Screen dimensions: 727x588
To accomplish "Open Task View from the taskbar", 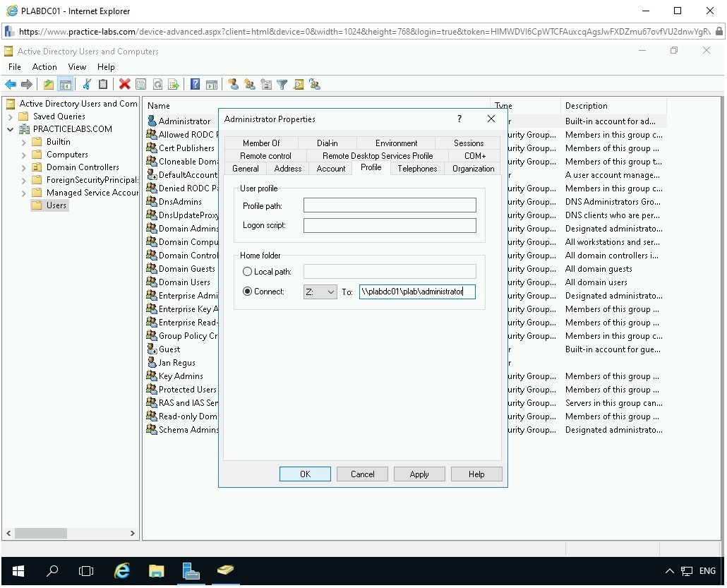I will pyautogui.click(x=86, y=571).
